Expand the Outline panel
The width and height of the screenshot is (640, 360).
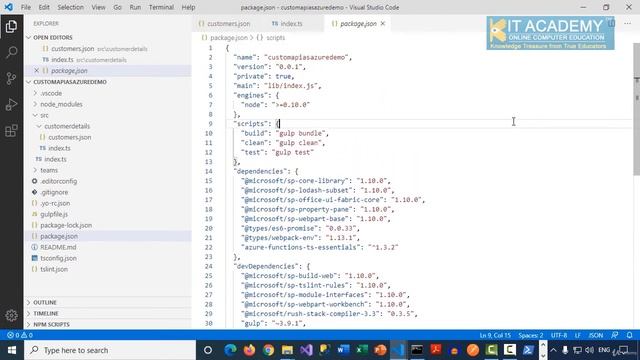click(108, 302)
